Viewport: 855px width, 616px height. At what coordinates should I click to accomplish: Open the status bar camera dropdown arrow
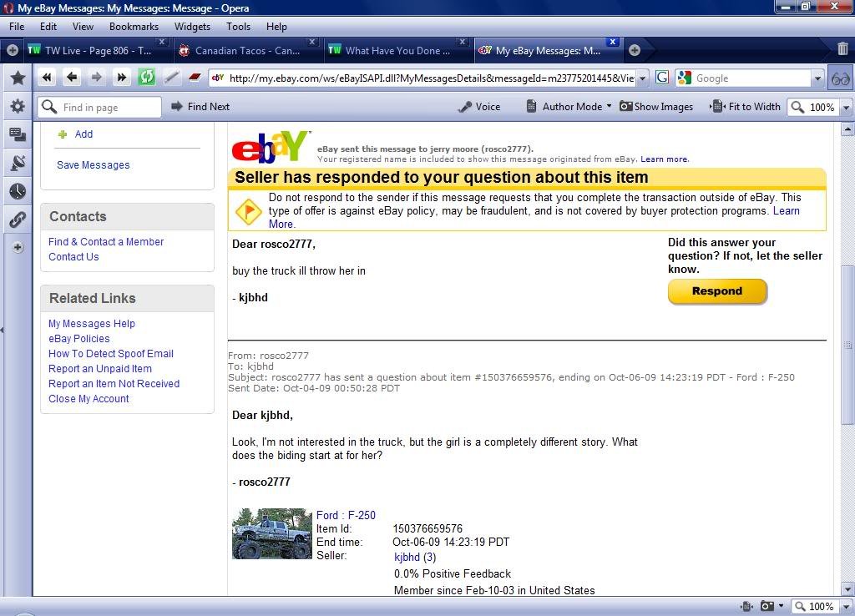tap(781, 606)
